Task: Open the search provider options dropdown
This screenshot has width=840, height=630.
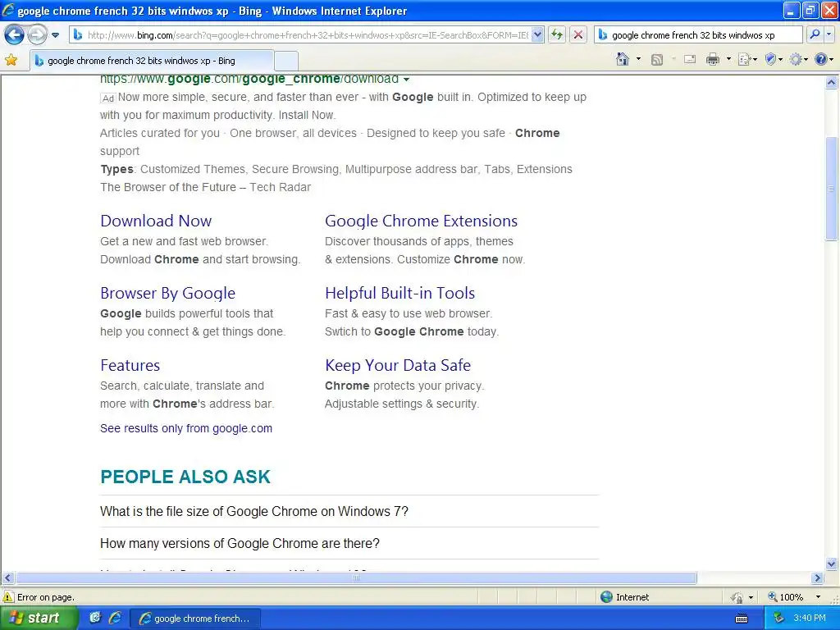Action: click(x=829, y=34)
